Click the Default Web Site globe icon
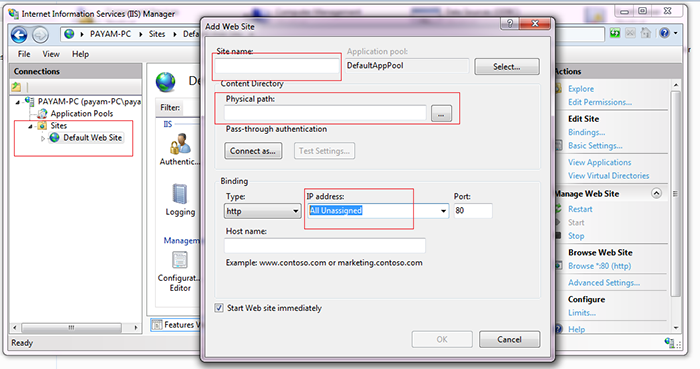700x369 pixels. click(x=54, y=138)
